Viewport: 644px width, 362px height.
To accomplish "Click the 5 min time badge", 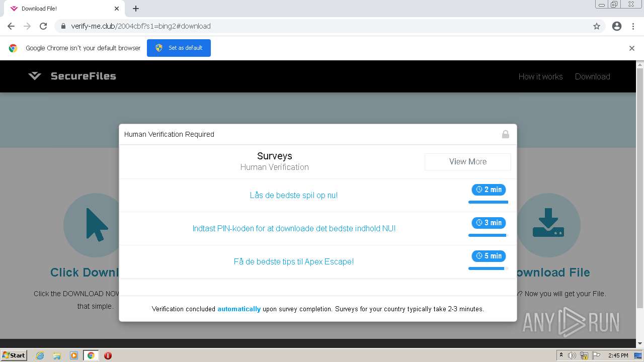I will coord(489,256).
